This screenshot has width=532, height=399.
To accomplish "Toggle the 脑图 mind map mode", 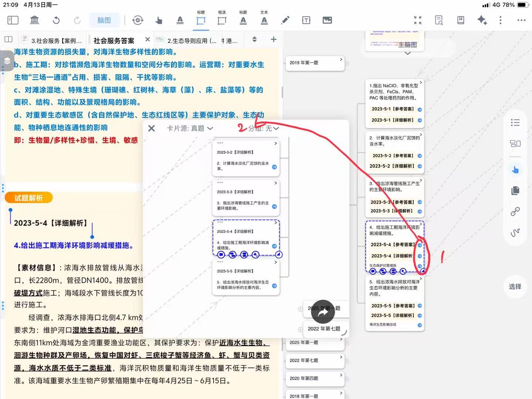I will [x=104, y=20].
